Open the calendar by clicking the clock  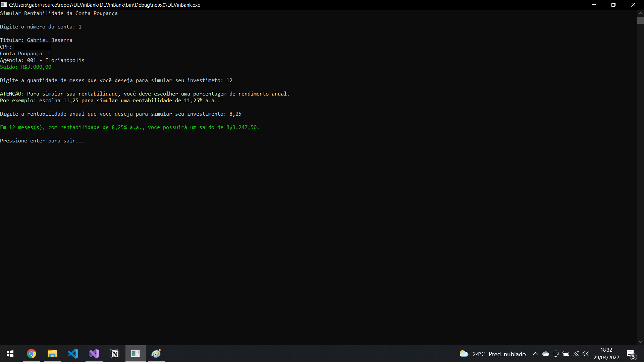[x=606, y=354]
